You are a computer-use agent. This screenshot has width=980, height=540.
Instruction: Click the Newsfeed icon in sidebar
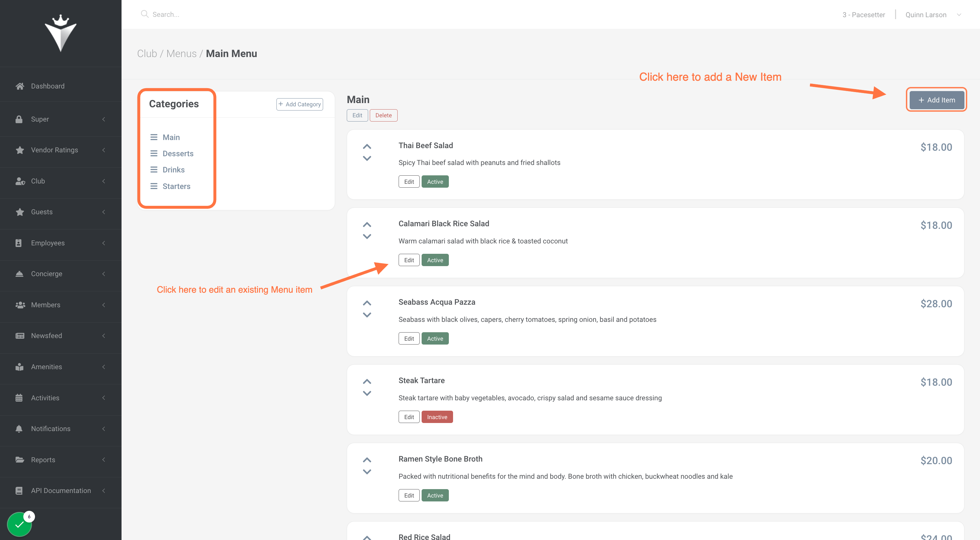(x=20, y=336)
